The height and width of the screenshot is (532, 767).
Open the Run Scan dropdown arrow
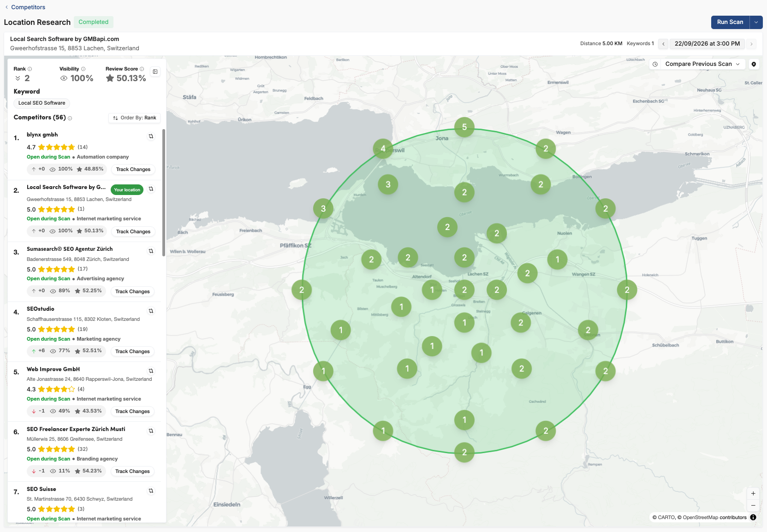pos(756,22)
